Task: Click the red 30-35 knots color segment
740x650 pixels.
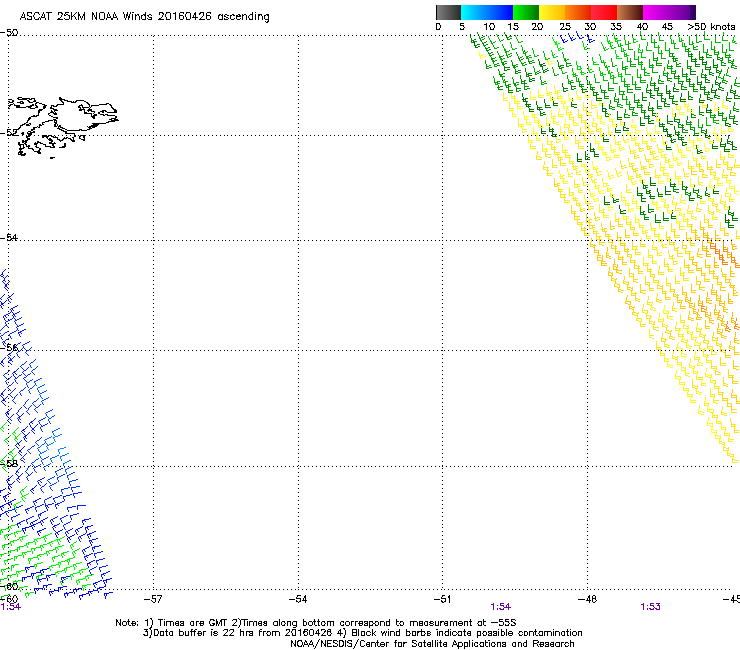Action: click(604, 12)
